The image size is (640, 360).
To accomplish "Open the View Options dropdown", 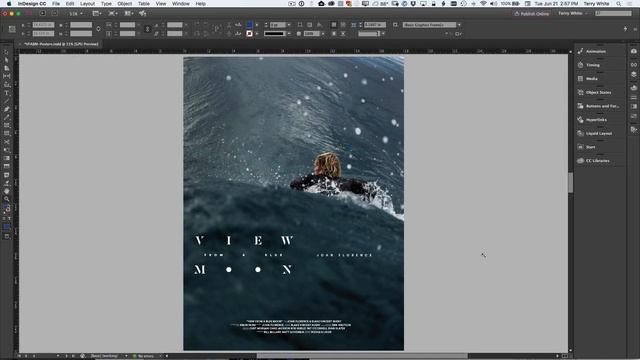I will 97,13.
